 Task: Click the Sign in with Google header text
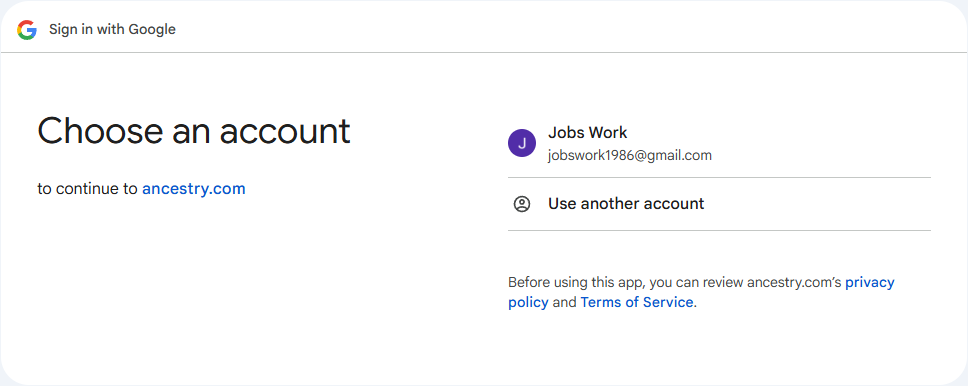pyautogui.click(x=112, y=30)
